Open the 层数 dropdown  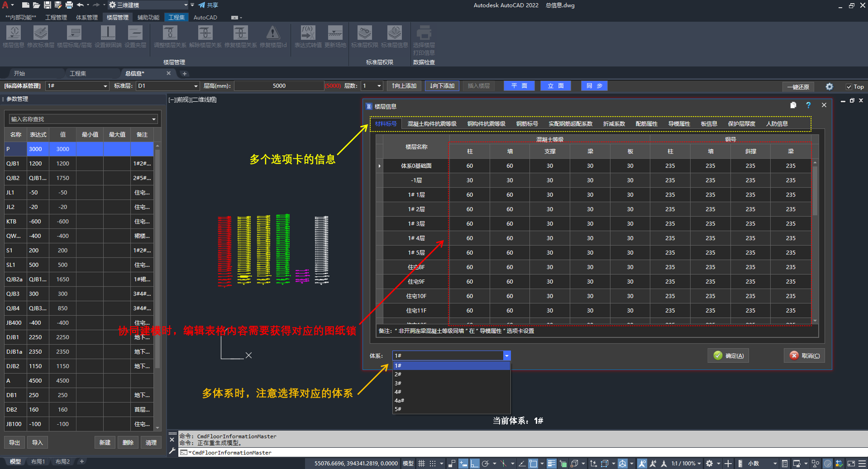click(379, 86)
